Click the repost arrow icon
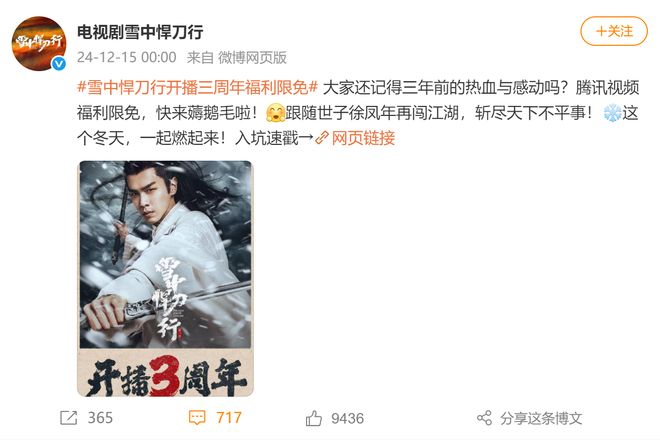The image size is (660, 442). click(69, 418)
